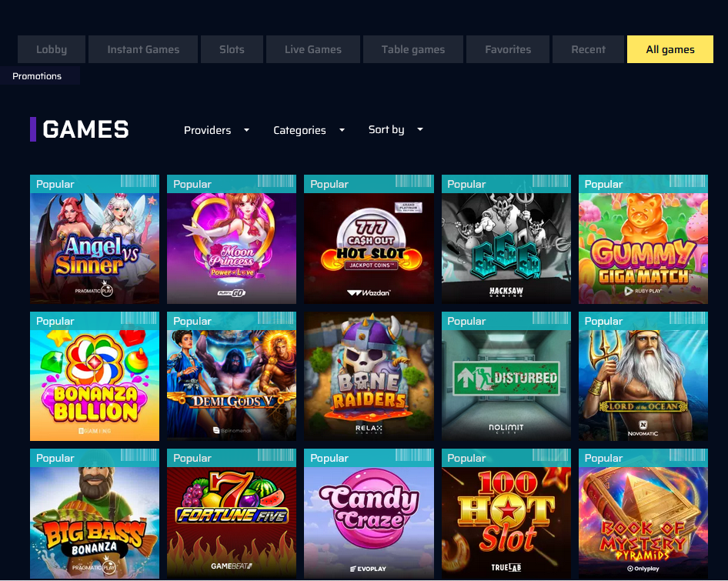Viewport: 728px width, 581px height.
Task: Expand the Providers dropdown
Action: click(x=216, y=130)
